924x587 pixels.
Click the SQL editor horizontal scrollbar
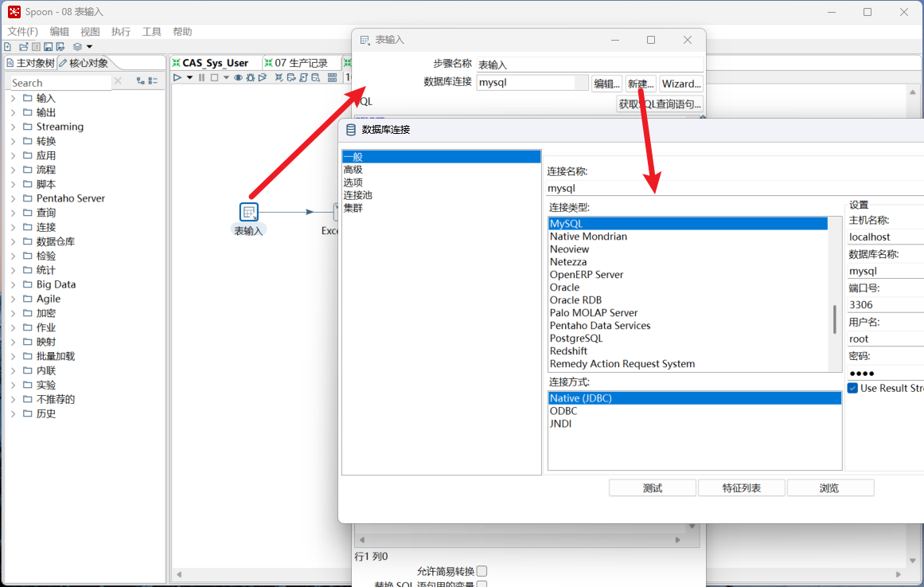pos(520,540)
